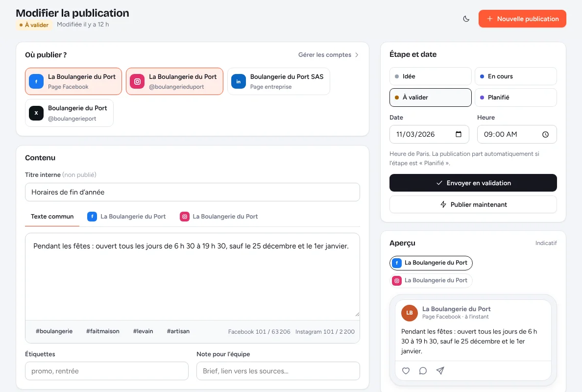Toggle dark mode with the moon icon
Image resolution: width=582 pixels, height=392 pixels.
[466, 19]
